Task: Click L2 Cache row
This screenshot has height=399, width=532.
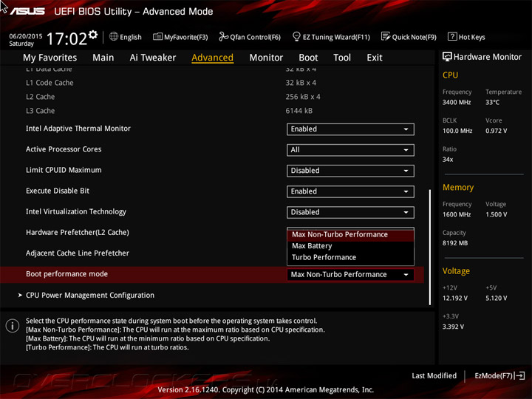Action: pos(212,97)
